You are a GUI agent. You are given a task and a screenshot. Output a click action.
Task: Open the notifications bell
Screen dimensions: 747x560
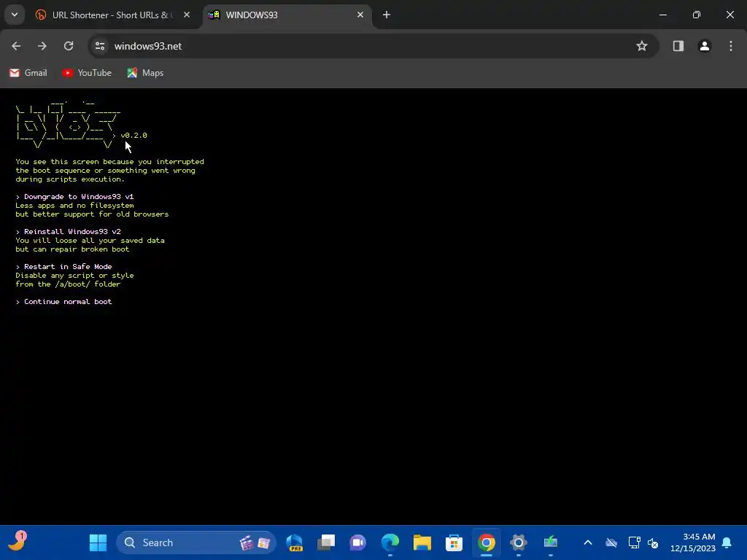click(x=727, y=542)
